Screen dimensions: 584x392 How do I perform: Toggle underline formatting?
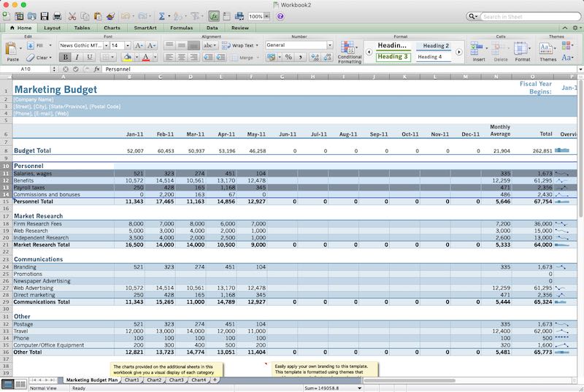click(x=89, y=58)
